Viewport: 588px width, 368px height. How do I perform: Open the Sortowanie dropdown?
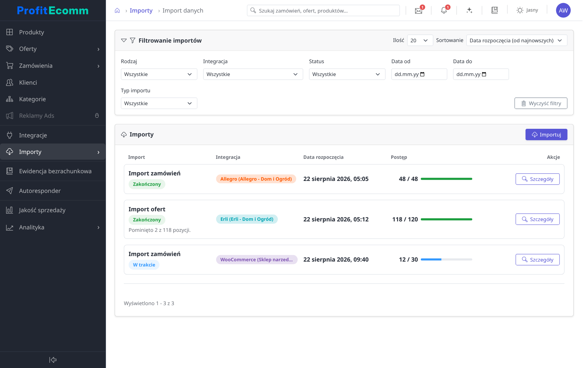(517, 40)
